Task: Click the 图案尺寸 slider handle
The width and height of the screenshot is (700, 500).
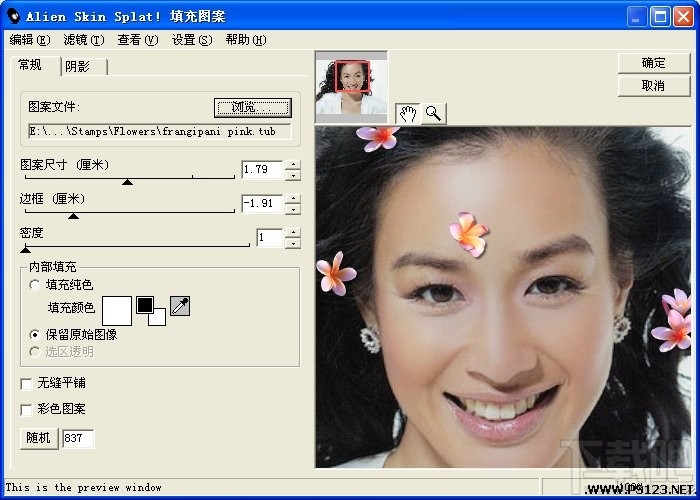Action: click(x=128, y=181)
